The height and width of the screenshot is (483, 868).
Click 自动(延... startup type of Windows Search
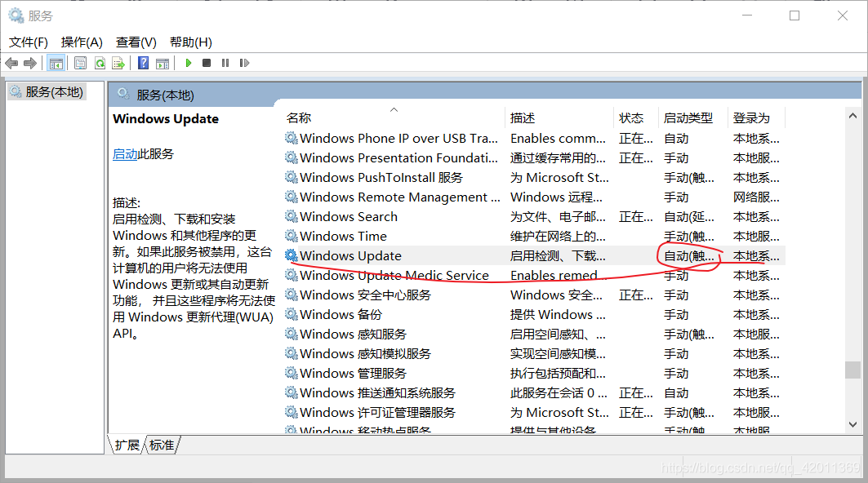click(x=689, y=216)
